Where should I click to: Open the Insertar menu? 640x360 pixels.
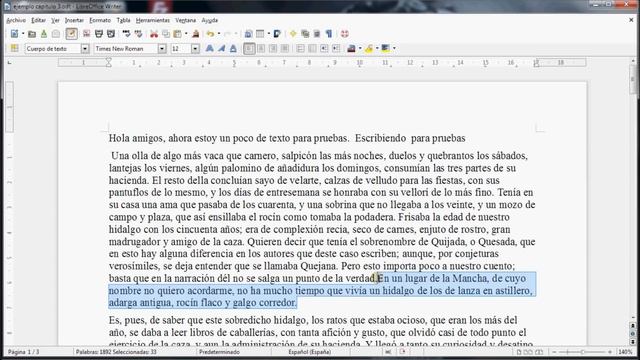point(74,20)
